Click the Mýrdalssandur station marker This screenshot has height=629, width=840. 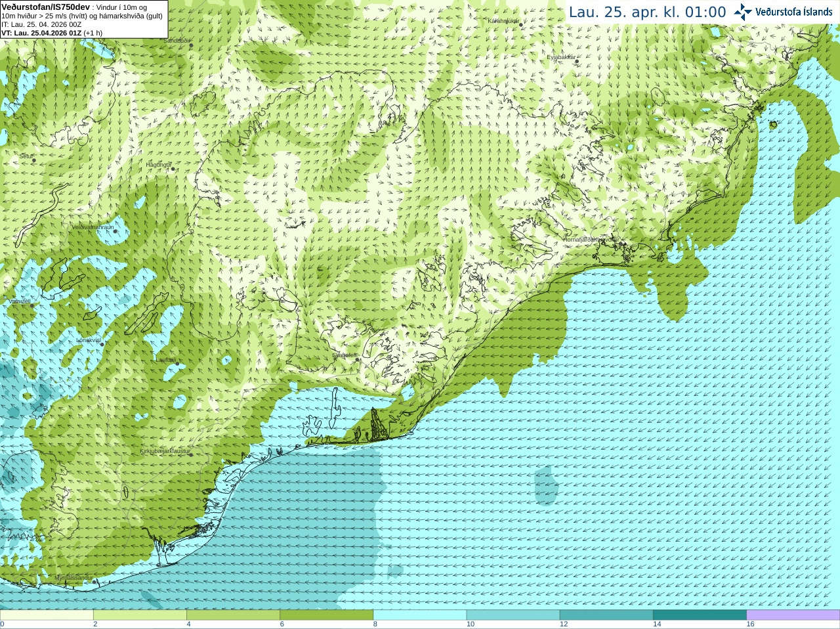(x=96, y=581)
